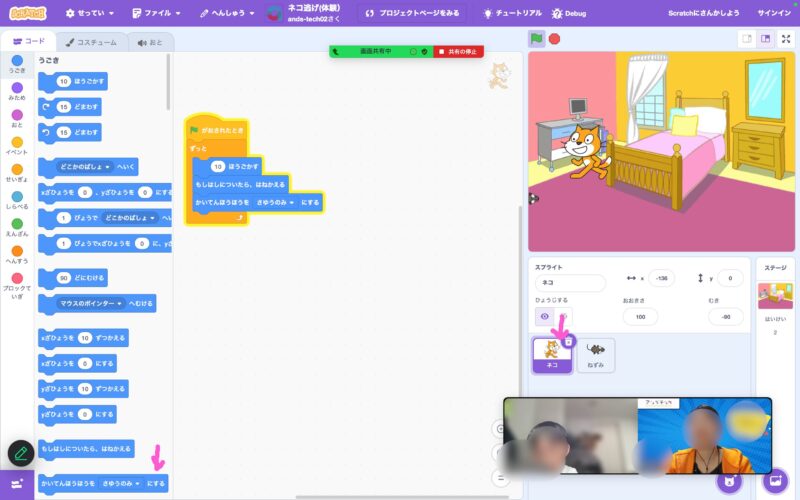Select the うごき motion category

click(17, 62)
